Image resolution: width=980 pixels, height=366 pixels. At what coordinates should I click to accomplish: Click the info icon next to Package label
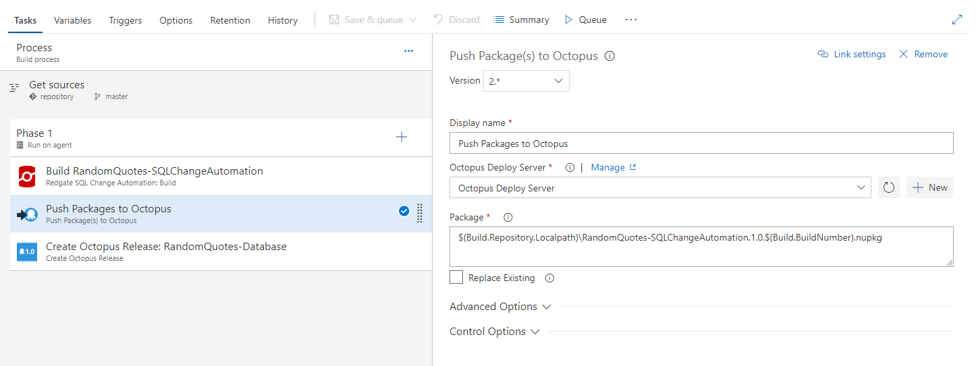(508, 218)
